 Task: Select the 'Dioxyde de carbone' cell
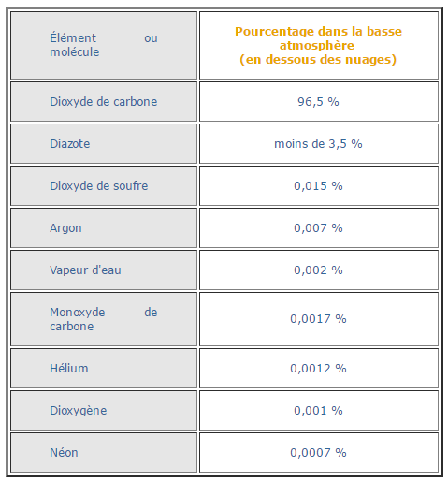pos(104,102)
